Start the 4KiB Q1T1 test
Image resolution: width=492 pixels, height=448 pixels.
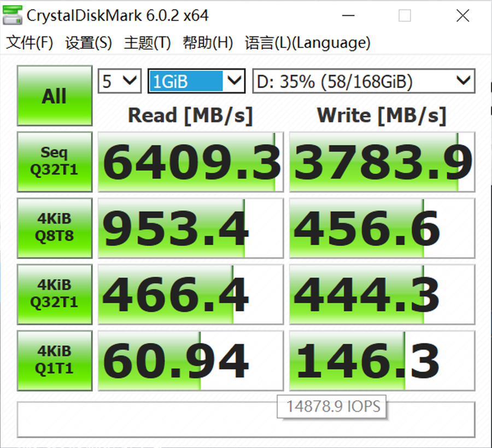(x=55, y=360)
